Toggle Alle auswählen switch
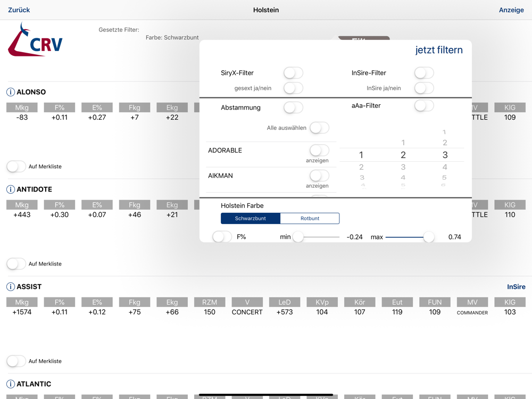The image size is (532, 399). (319, 128)
